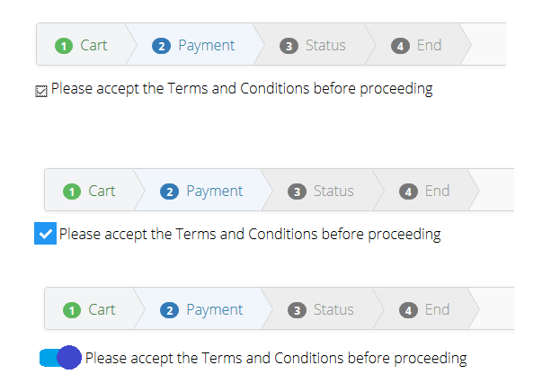Toggle the small native Terms checkbox under the top wizard
542x392 pixels.
[41, 91]
